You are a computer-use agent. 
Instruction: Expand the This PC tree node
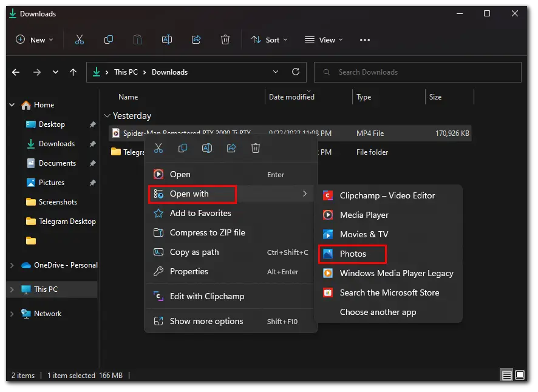coord(12,289)
